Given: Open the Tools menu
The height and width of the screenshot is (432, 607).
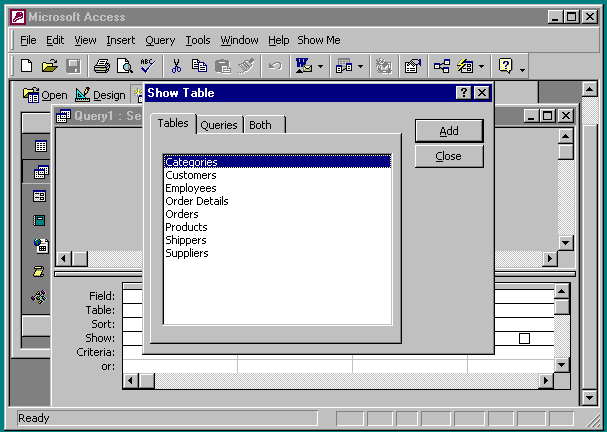Looking at the screenshot, I should (x=198, y=40).
